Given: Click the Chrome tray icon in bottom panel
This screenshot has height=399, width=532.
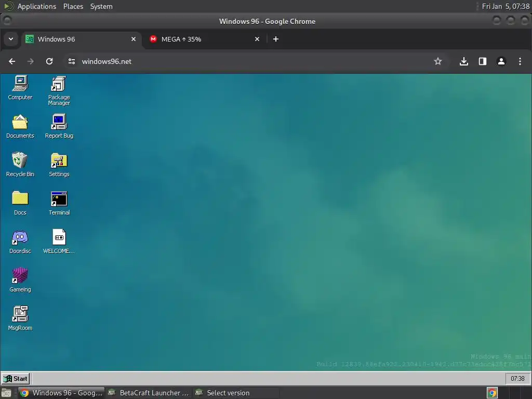Looking at the screenshot, I should pos(492,393).
